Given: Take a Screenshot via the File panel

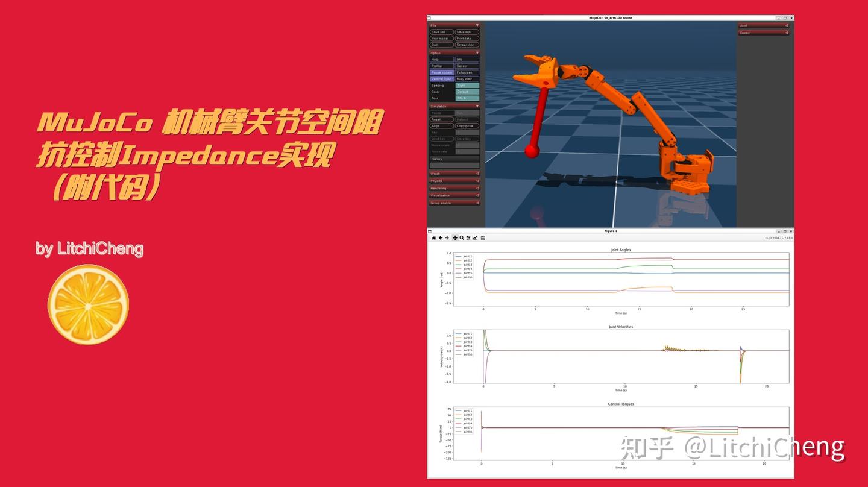Looking at the screenshot, I should (x=465, y=45).
